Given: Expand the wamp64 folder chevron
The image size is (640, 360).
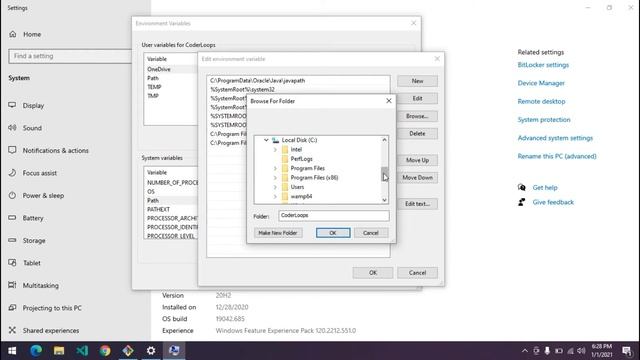Looking at the screenshot, I should 275,196.
